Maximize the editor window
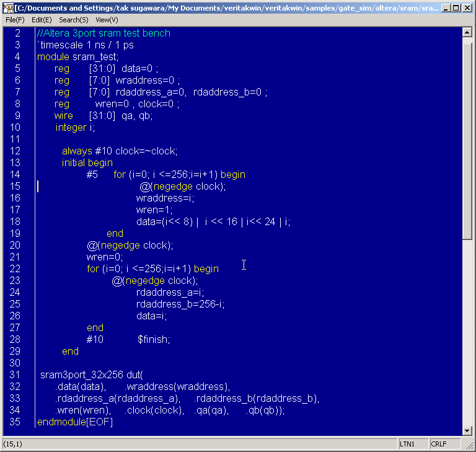Image resolution: width=476 pixels, height=452 pixels. point(456,8)
